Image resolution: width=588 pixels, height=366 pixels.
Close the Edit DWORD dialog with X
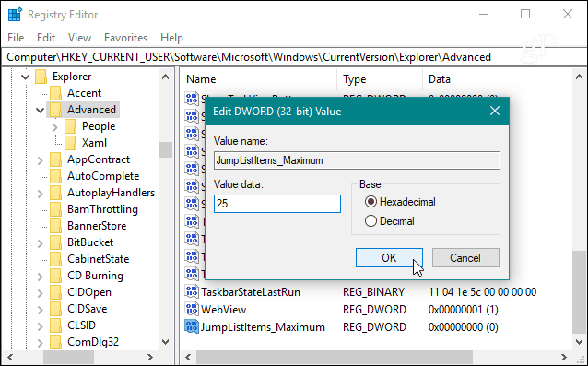(x=495, y=111)
